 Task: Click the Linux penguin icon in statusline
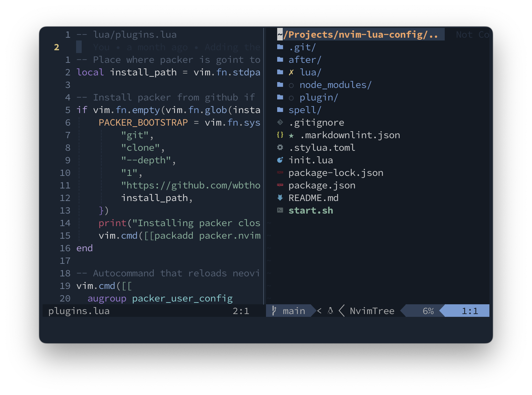331,311
